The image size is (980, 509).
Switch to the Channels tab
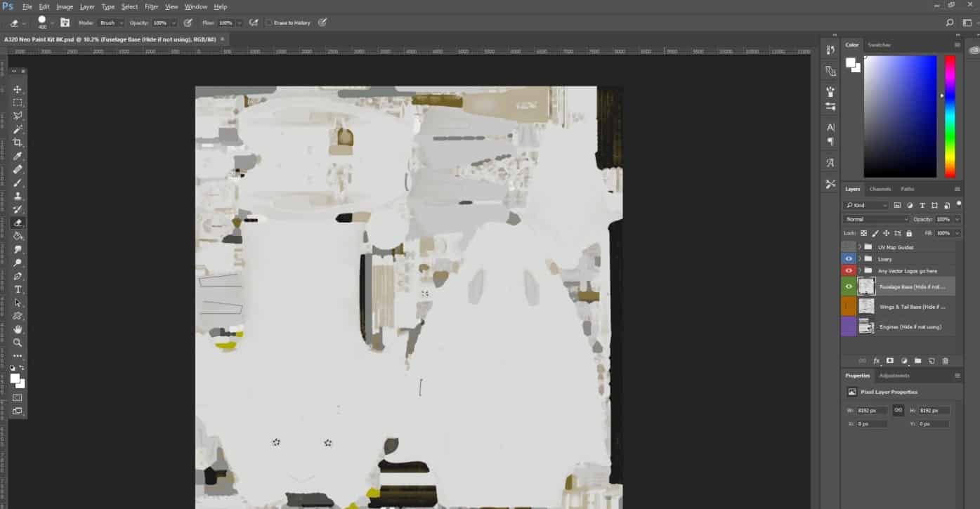[x=880, y=189]
